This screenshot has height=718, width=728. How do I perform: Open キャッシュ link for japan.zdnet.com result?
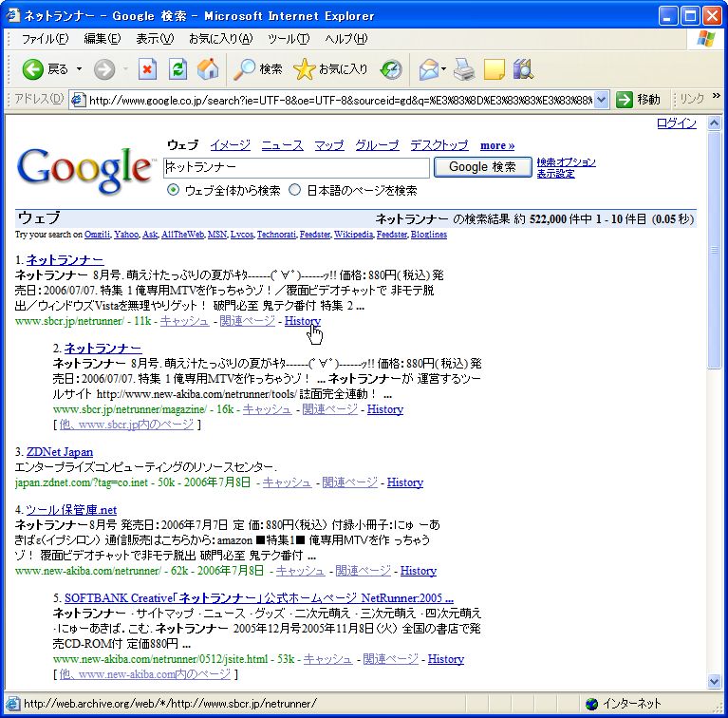click(x=287, y=482)
